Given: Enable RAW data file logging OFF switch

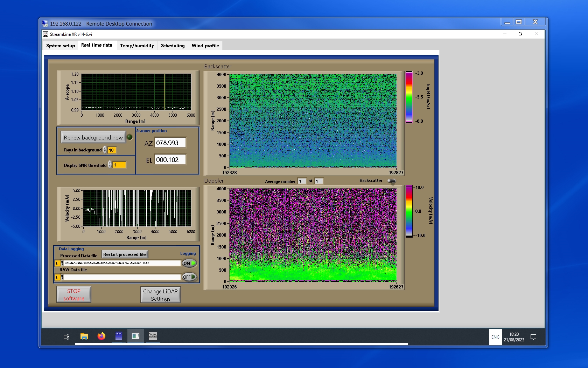Looking at the screenshot, I should [189, 277].
